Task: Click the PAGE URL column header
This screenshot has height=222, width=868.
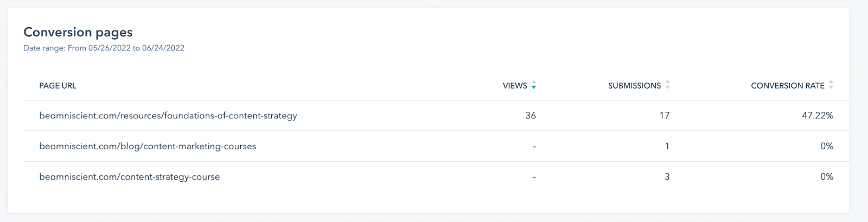Action: coord(58,86)
